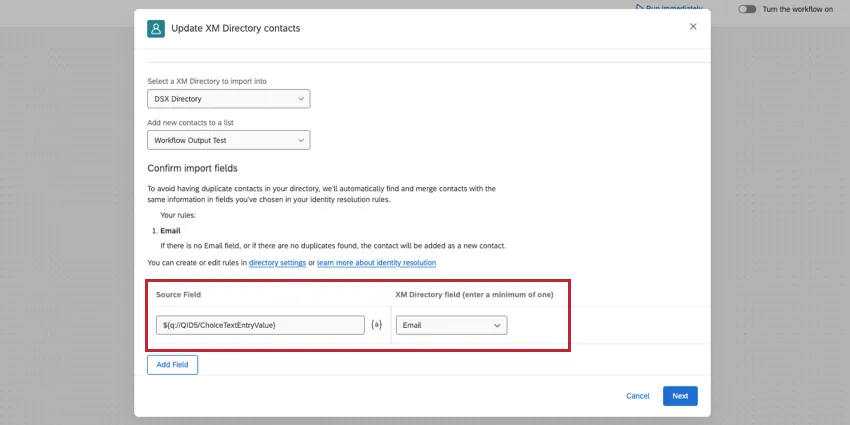Insert piped text with the {a} icon
The width and height of the screenshot is (850, 425).
376,325
